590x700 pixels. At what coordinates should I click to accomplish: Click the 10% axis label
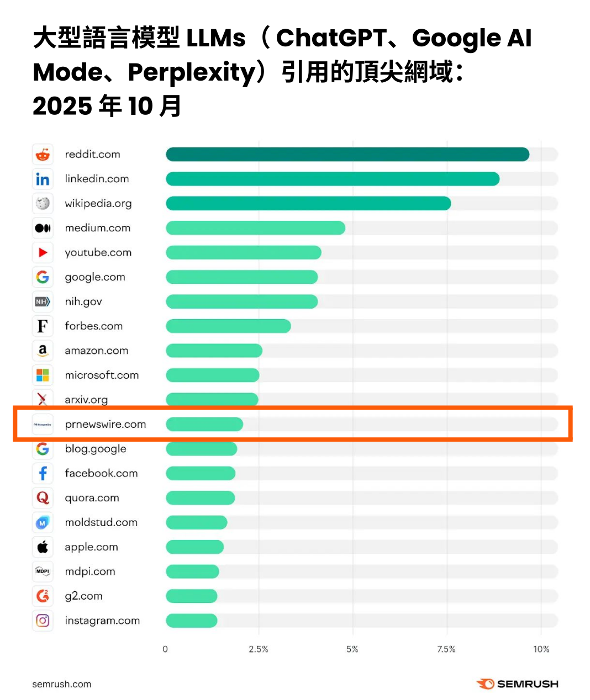(x=541, y=649)
